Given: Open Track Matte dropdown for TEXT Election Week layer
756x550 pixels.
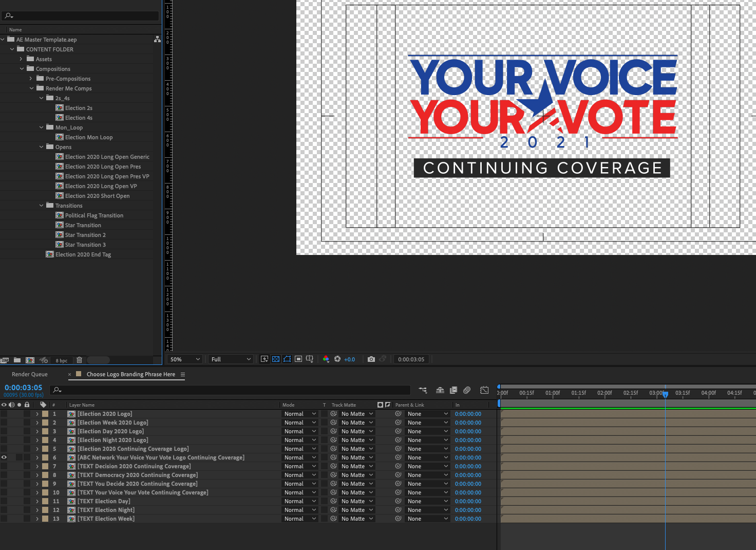Looking at the screenshot, I should [x=357, y=519].
